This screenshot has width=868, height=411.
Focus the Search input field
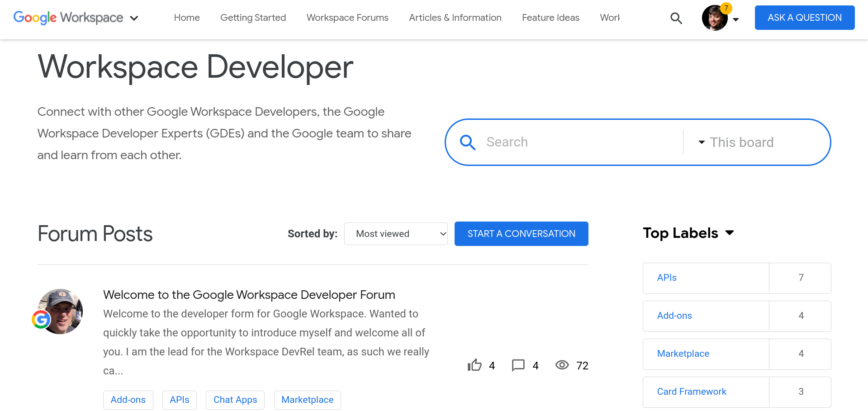[581, 142]
